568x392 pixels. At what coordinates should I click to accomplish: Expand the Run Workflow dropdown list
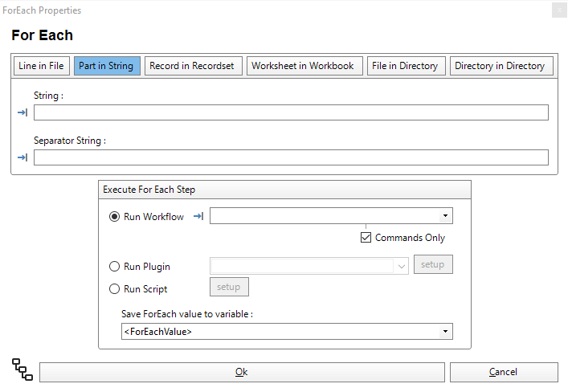[x=444, y=216]
